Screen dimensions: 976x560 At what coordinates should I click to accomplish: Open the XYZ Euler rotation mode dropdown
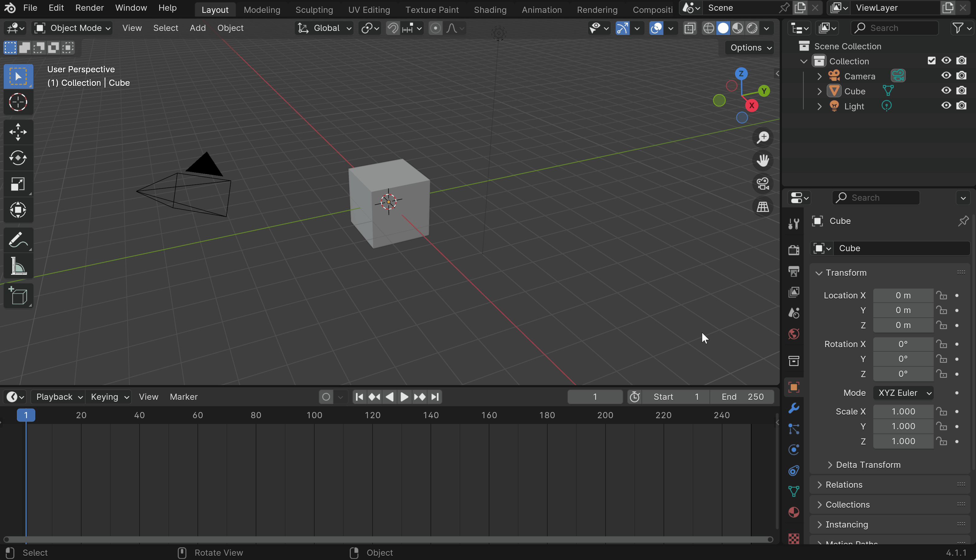point(903,393)
